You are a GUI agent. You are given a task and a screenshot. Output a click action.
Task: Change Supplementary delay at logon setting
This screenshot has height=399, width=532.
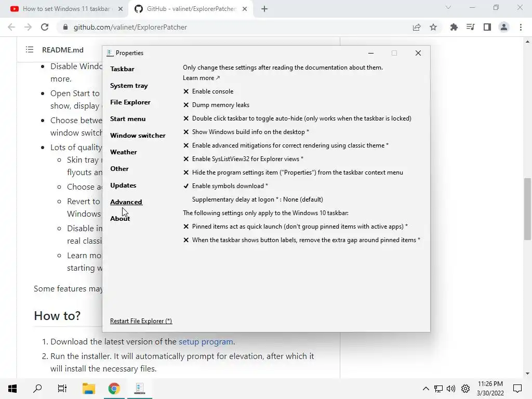point(258,199)
